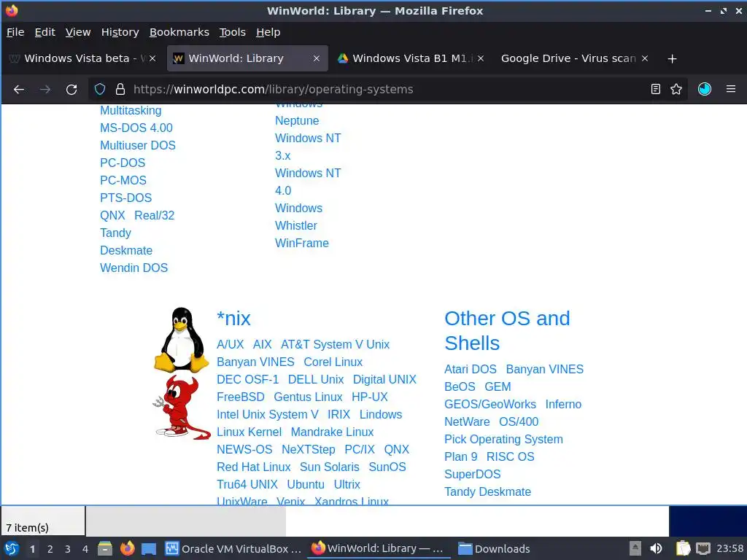Open the FreeBSD link
Screen dimensions: 747x560
(241, 397)
